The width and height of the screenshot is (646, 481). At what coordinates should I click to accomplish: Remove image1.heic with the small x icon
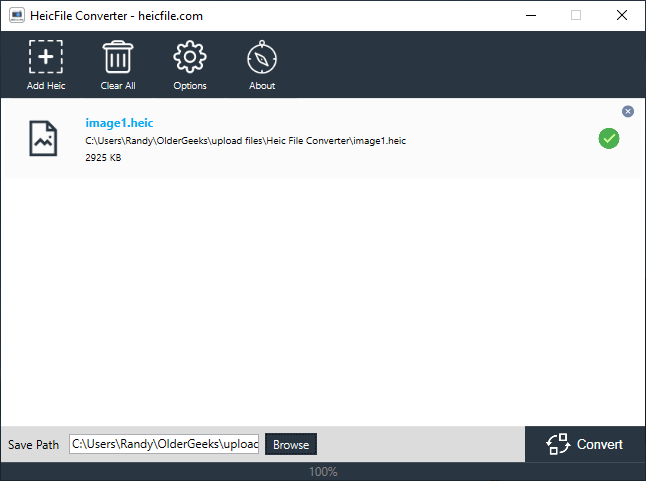coord(627,111)
